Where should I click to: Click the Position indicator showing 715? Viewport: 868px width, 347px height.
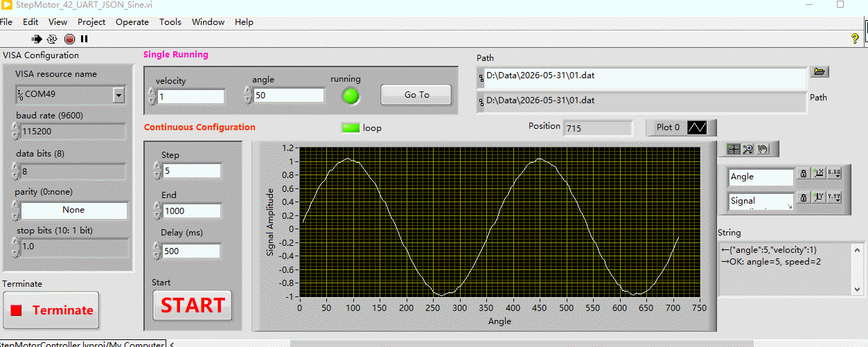tap(598, 128)
